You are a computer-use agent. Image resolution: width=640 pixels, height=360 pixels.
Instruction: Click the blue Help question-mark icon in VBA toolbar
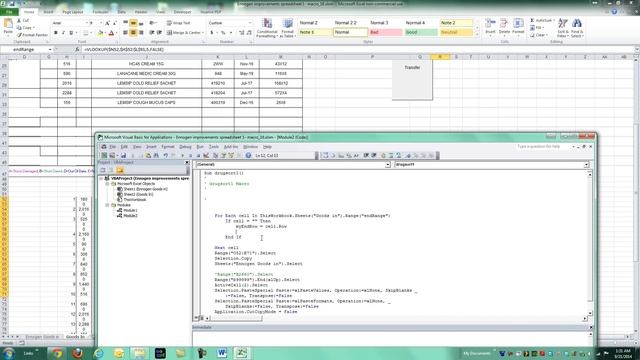[248, 156]
